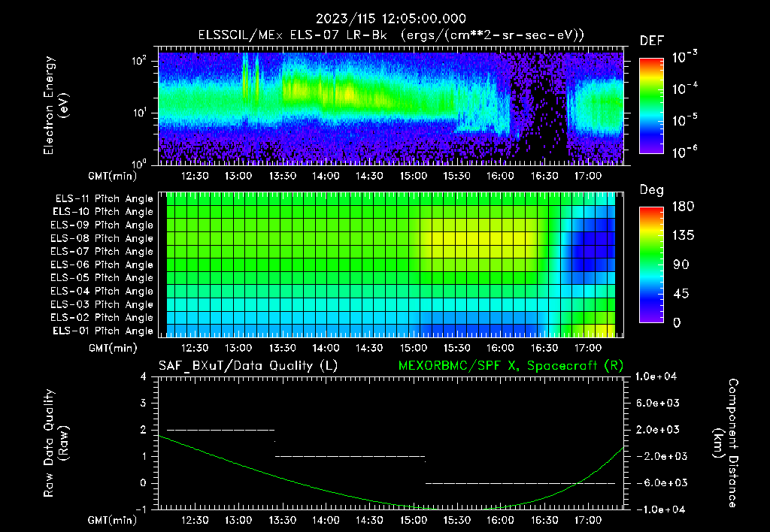This screenshot has width=770, height=532.
Task: Click the ELS-03 Pitch Angle row label
Action: click(102, 304)
